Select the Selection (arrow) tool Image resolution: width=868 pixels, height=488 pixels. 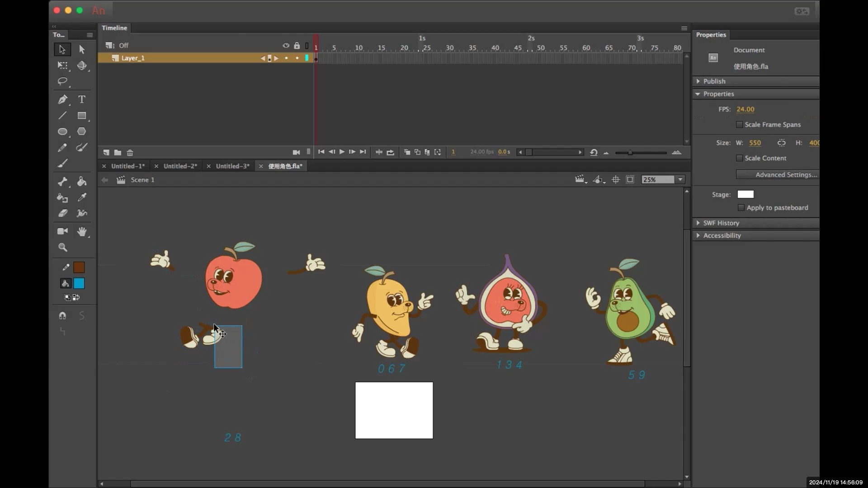tap(62, 49)
